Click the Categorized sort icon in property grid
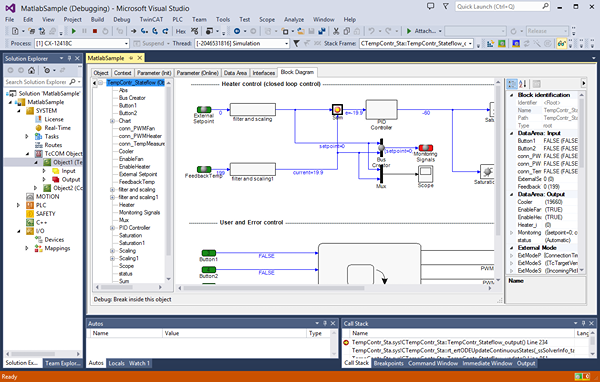600x382 pixels. coord(512,84)
